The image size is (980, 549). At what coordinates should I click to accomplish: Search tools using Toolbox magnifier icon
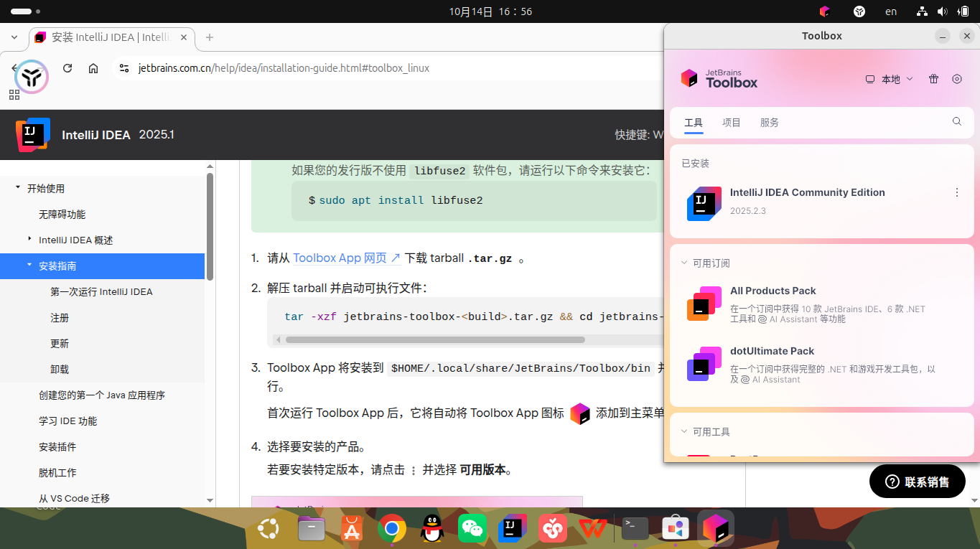(957, 122)
